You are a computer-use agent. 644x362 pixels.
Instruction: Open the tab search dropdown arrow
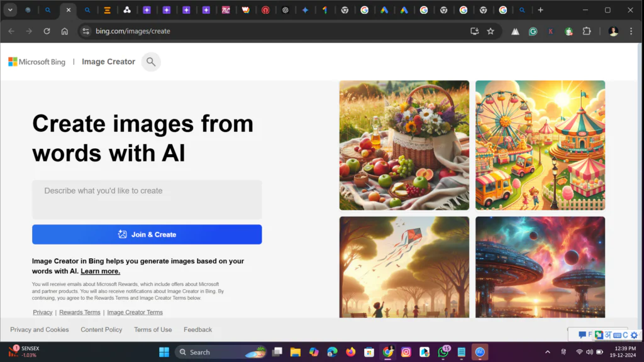coord(10,10)
